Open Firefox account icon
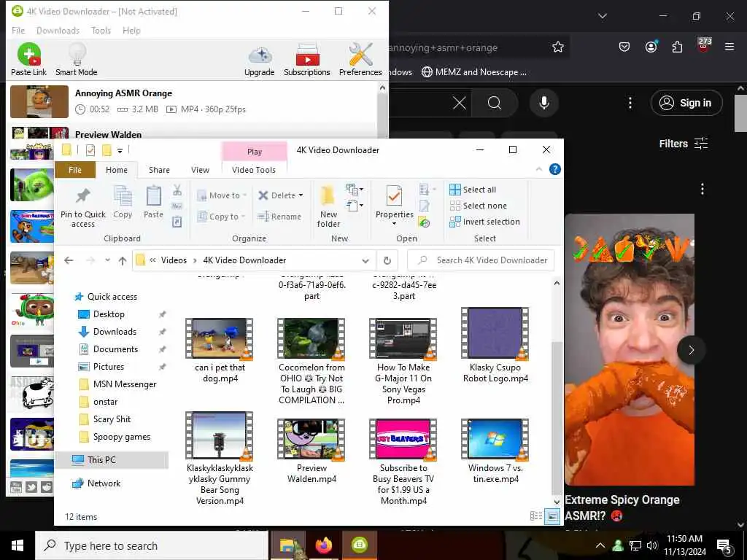747x560 pixels. click(x=651, y=47)
